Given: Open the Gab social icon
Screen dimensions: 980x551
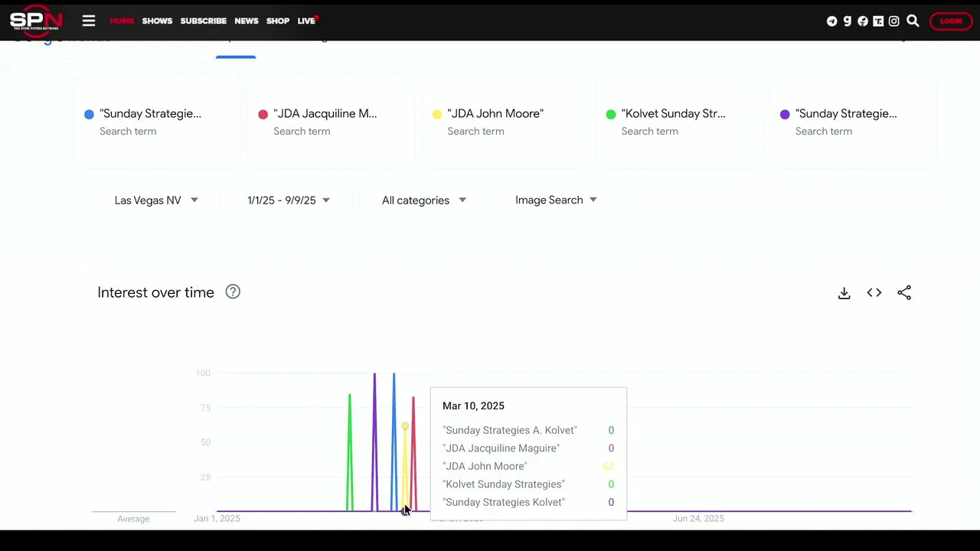Looking at the screenshot, I should coord(848,21).
